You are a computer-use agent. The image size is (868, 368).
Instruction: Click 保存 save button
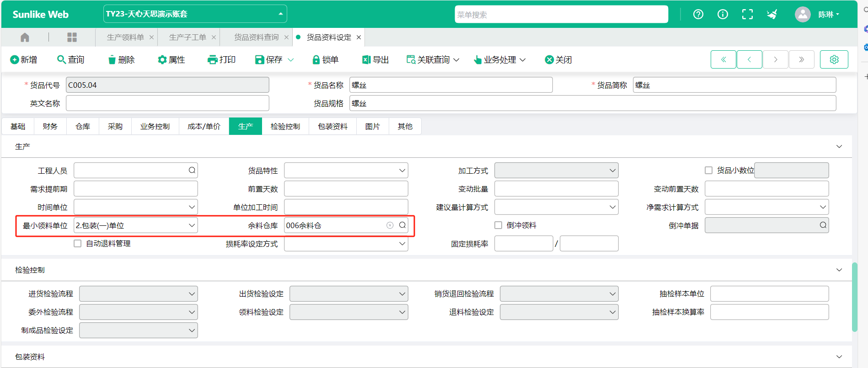pos(269,59)
